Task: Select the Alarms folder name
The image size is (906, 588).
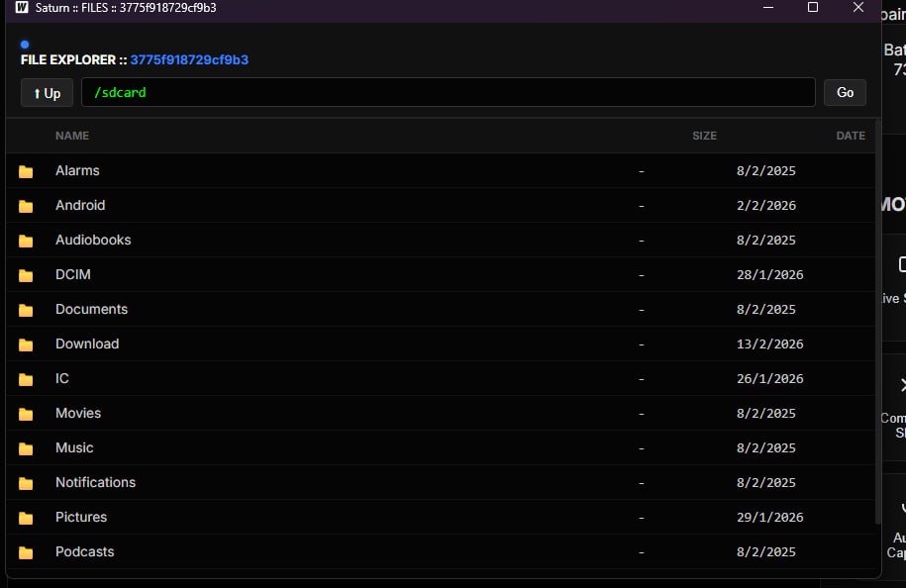Action: 77,170
